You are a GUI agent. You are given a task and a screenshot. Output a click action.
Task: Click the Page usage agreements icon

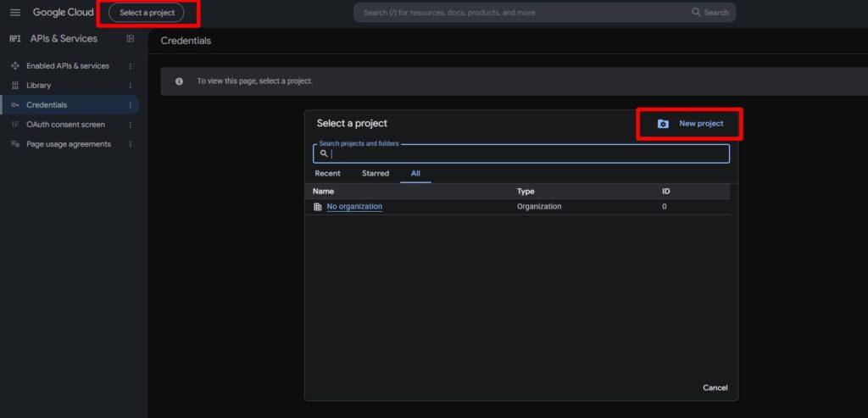point(15,144)
